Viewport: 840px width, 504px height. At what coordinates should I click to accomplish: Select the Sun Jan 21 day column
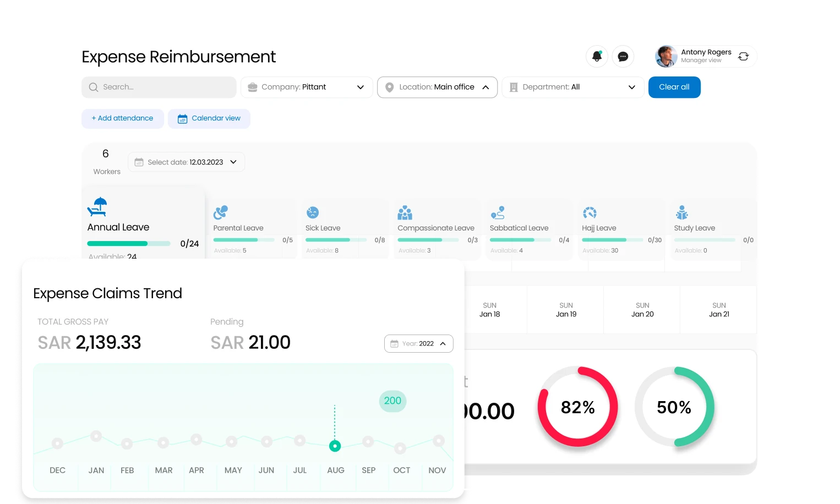[718, 309]
